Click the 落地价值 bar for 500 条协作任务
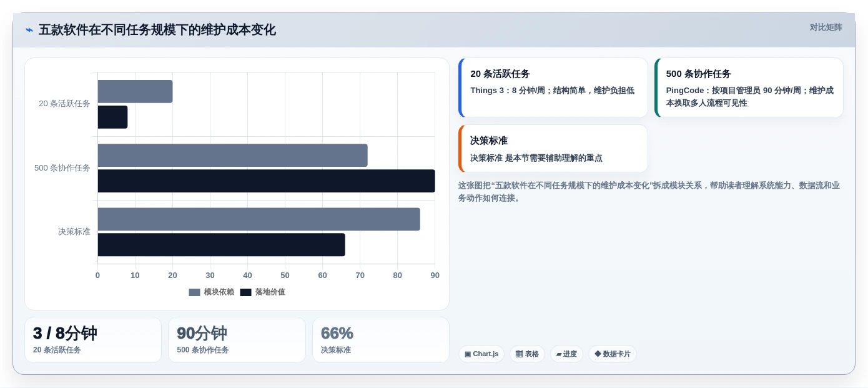Screen dimensions: 868x388 [x=266, y=181]
